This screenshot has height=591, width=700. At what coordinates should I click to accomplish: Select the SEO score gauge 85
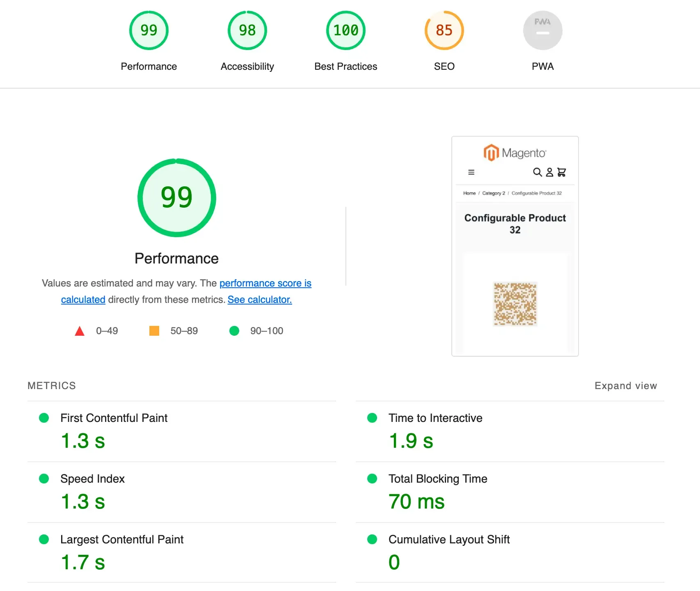(x=444, y=30)
